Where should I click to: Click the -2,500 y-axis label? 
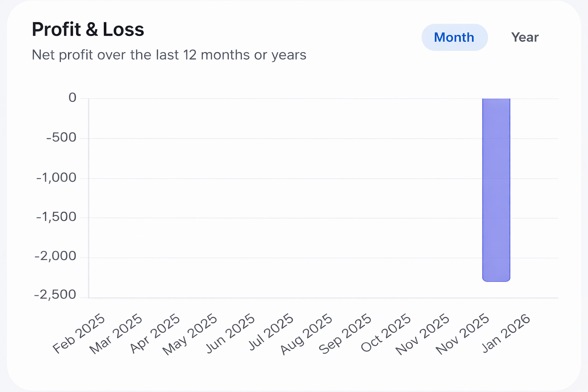pos(56,295)
